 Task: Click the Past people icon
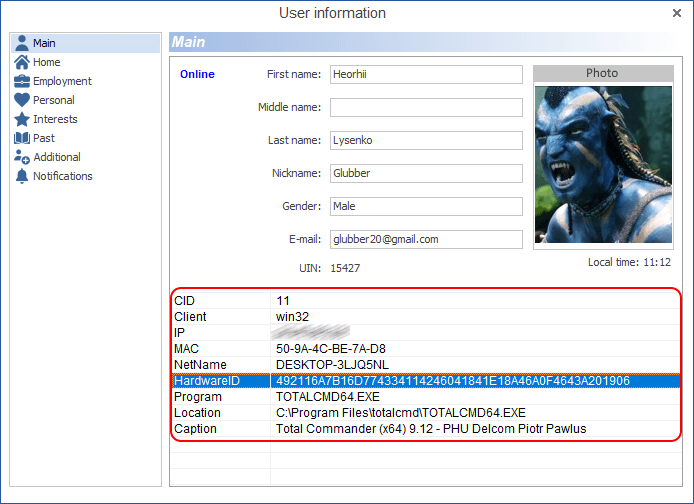click(x=22, y=138)
